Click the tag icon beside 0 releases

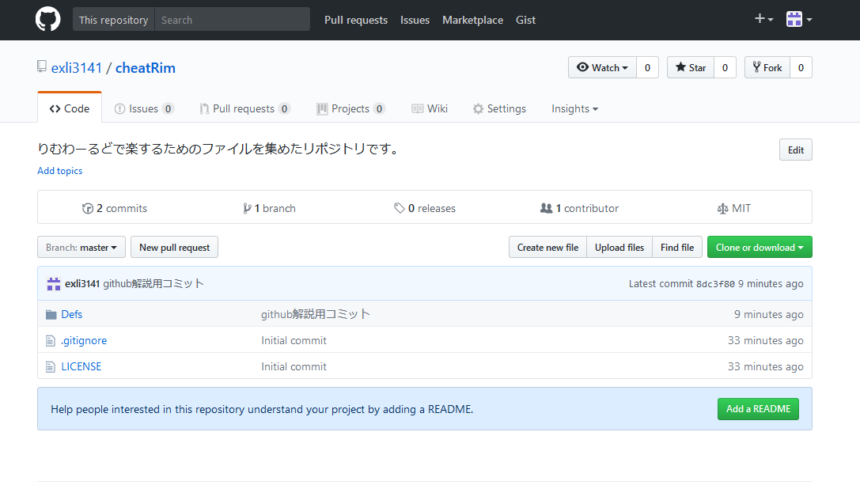tap(399, 208)
